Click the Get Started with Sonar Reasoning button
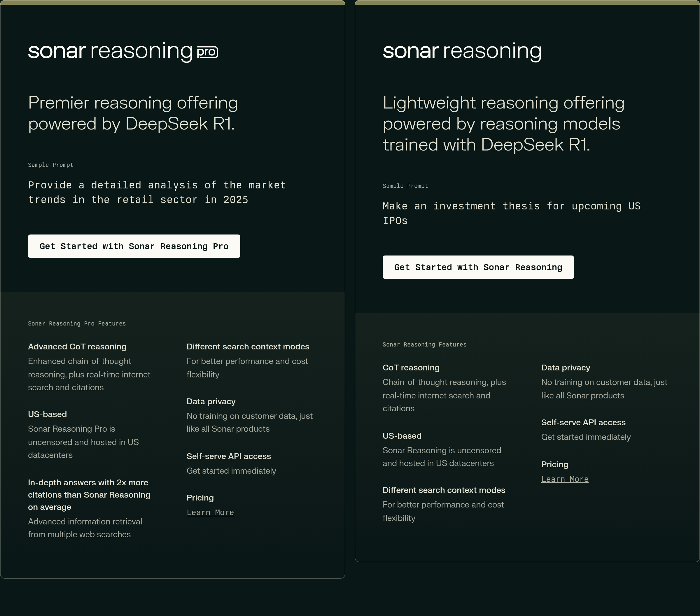This screenshot has height=616, width=700. (478, 267)
